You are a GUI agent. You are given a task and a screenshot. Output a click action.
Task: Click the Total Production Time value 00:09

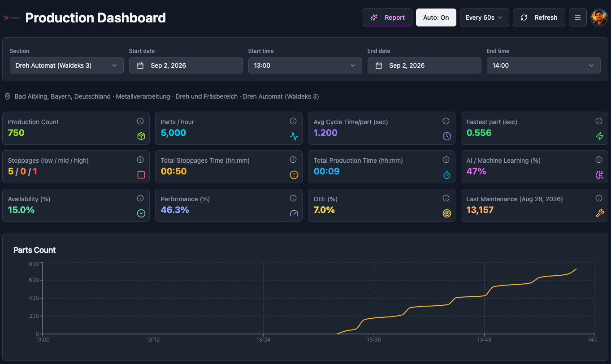coord(327,171)
